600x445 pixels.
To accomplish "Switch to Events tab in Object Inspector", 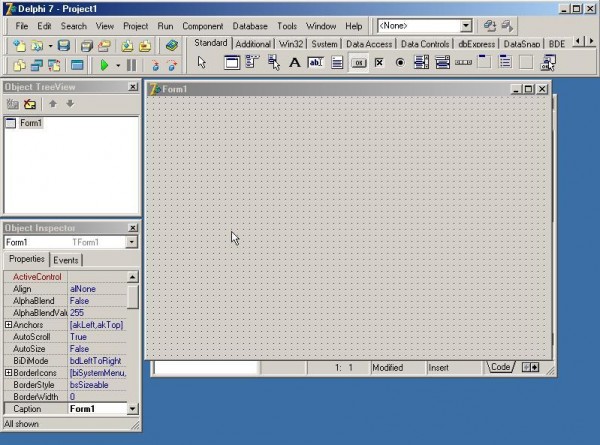I will [x=66, y=260].
